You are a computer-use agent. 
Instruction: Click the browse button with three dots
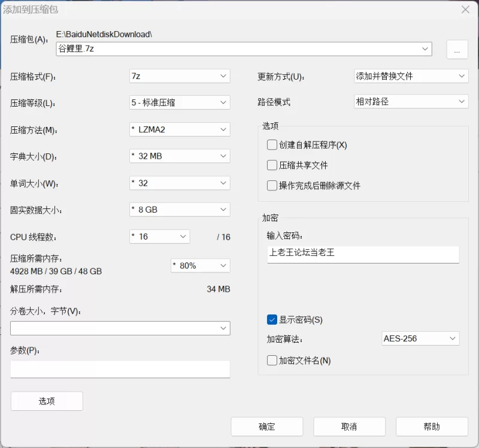pyautogui.click(x=457, y=50)
